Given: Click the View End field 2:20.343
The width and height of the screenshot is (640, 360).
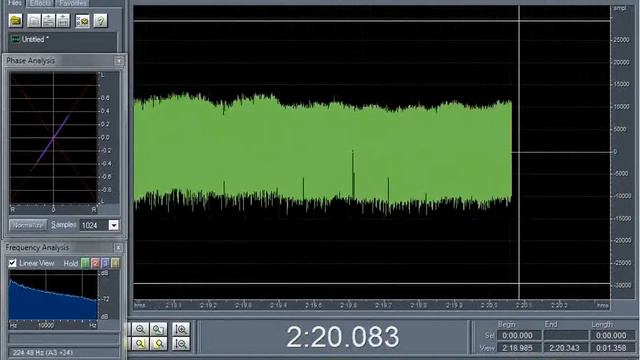Looking at the screenshot, I should [565, 348].
